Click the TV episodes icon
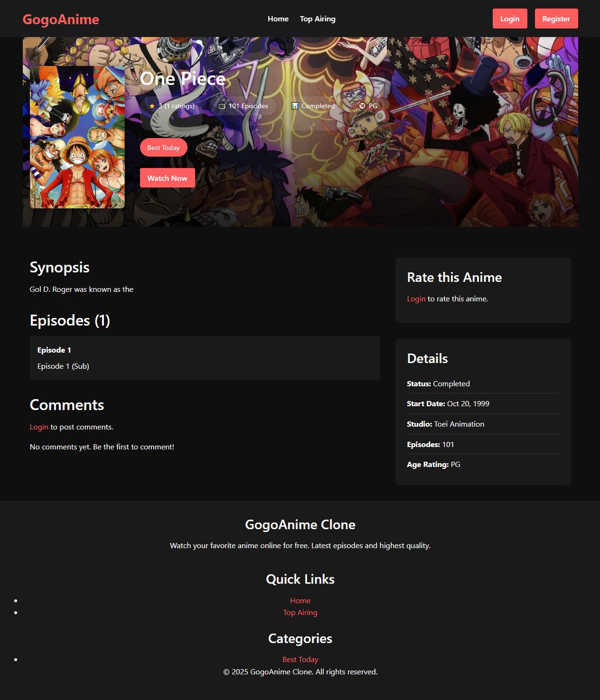Screen dimensions: 600x700 (x=222, y=106)
